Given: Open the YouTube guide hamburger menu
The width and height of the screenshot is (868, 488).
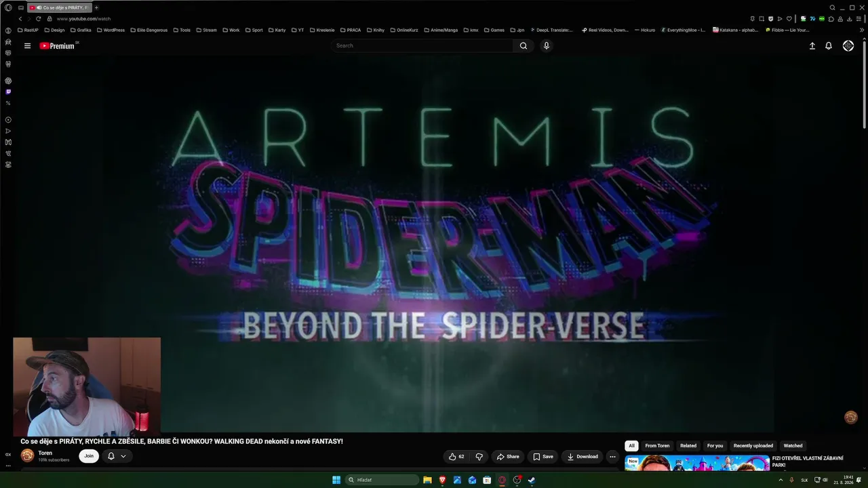Looking at the screenshot, I should coord(27,46).
